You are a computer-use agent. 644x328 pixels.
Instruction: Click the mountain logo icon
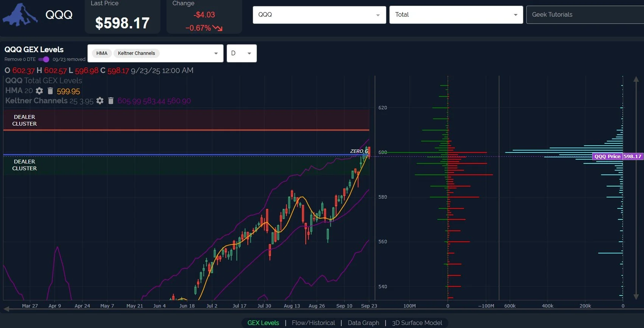pyautogui.click(x=20, y=15)
